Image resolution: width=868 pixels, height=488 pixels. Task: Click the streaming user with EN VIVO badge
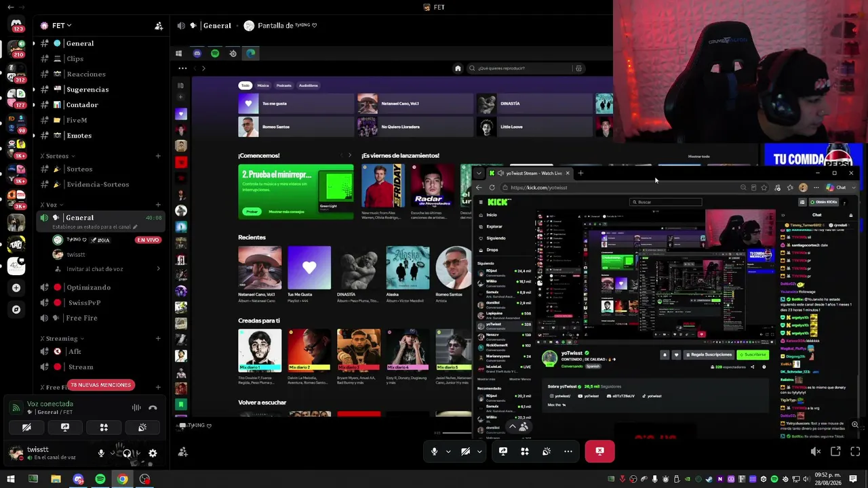pyautogui.click(x=107, y=240)
